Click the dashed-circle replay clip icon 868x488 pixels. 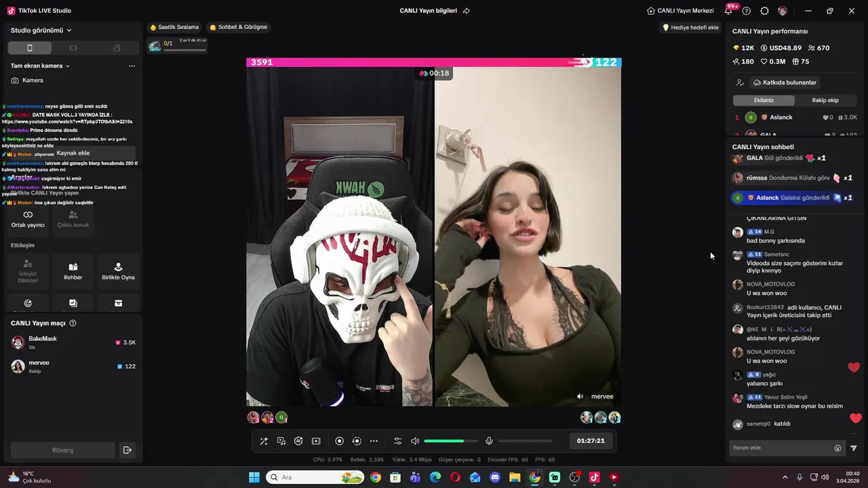pos(357,441)
